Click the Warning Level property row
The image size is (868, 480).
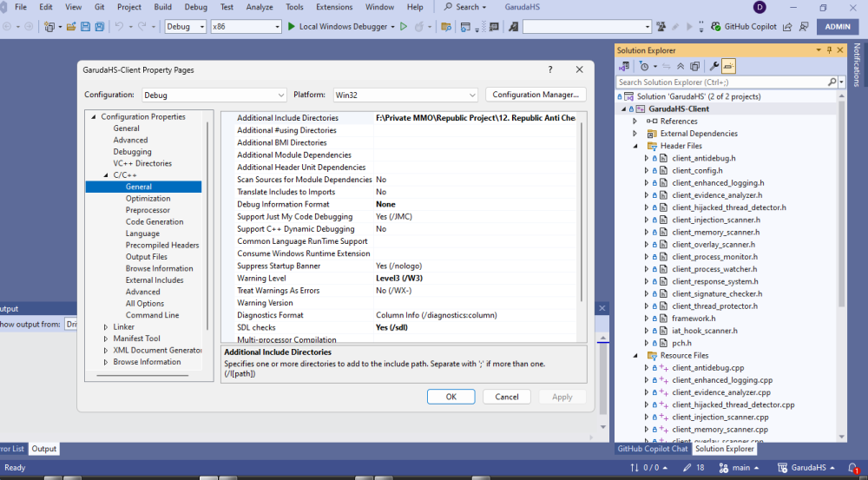(404, 279)
